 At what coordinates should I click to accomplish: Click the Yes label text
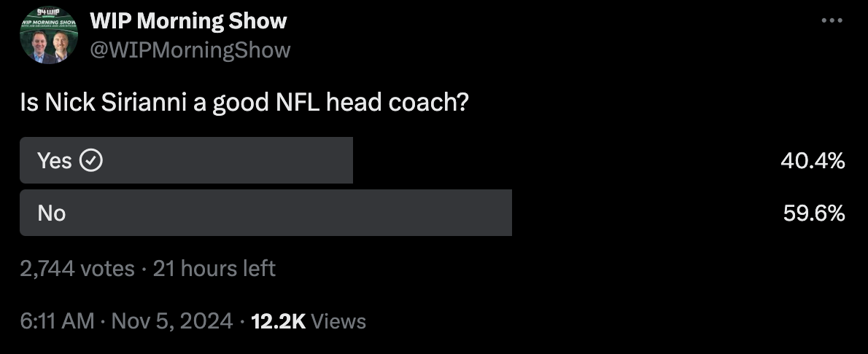coord(55,160)
